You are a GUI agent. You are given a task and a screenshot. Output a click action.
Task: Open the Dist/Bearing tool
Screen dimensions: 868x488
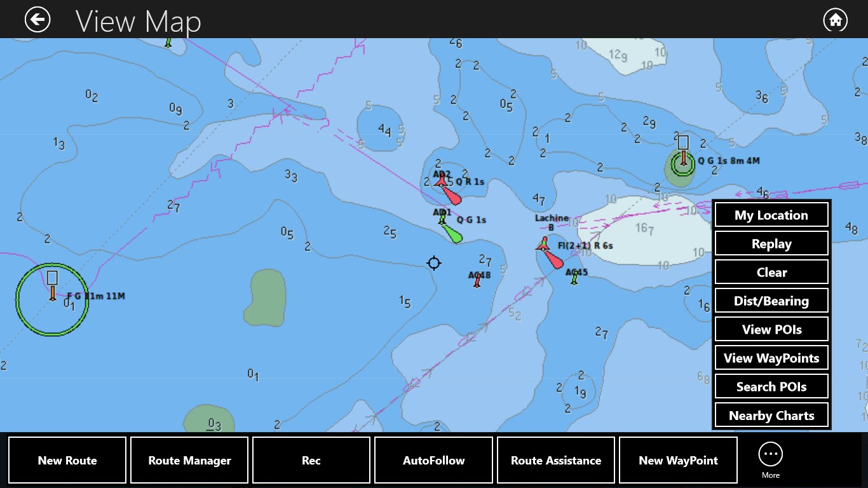pyautogui.click(x=771, y=301)
